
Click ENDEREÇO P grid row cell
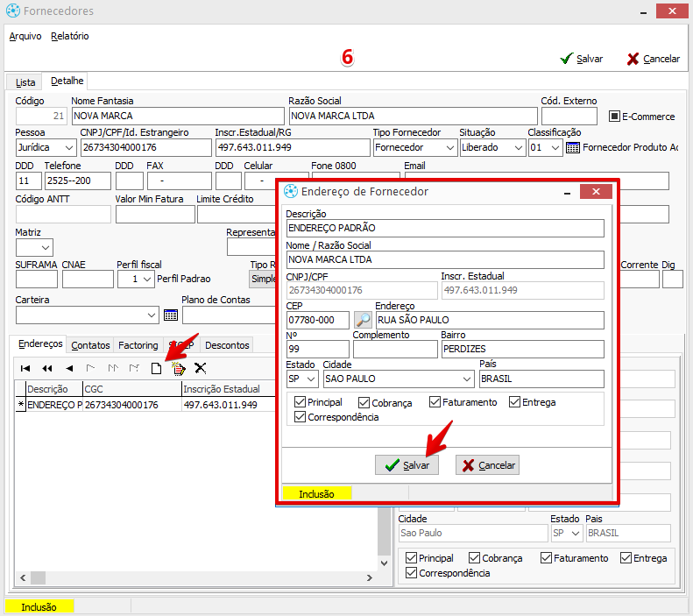pos(54,405)
